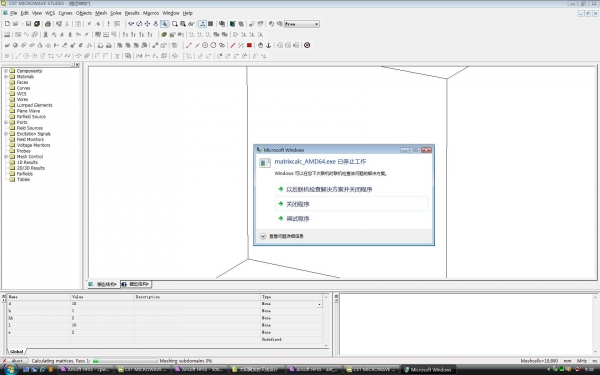Open the Type dropdown in parameter row d

coord(319,304)
